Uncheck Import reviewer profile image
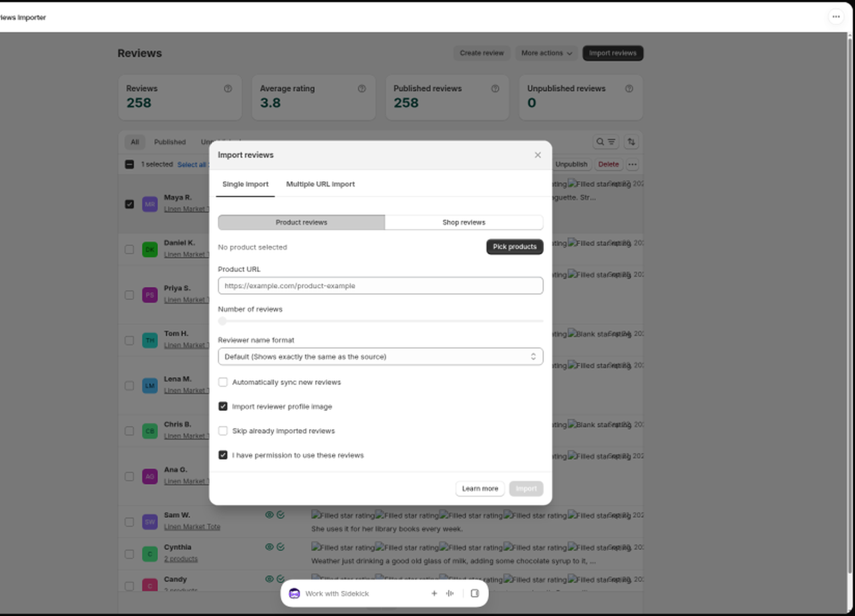Screen dimensions: 855x616 click(x=223, y=407)
